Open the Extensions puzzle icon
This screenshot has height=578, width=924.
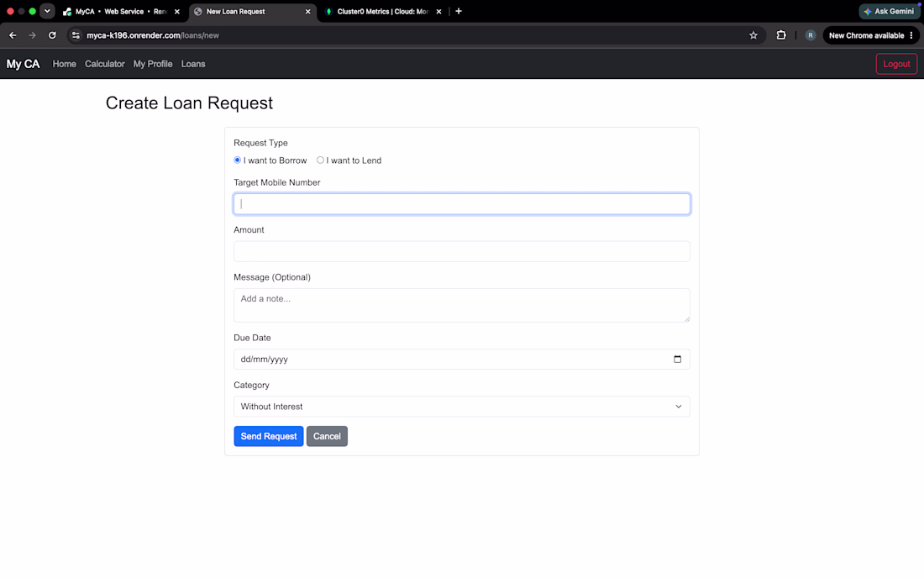pyautogui.click(x=781, y=35)
